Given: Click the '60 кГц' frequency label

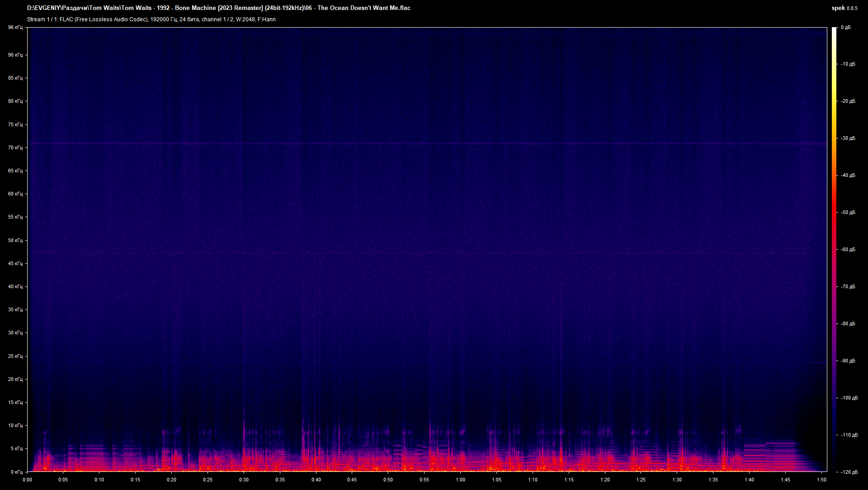Looking at the screenshot, I should (15, 194).
